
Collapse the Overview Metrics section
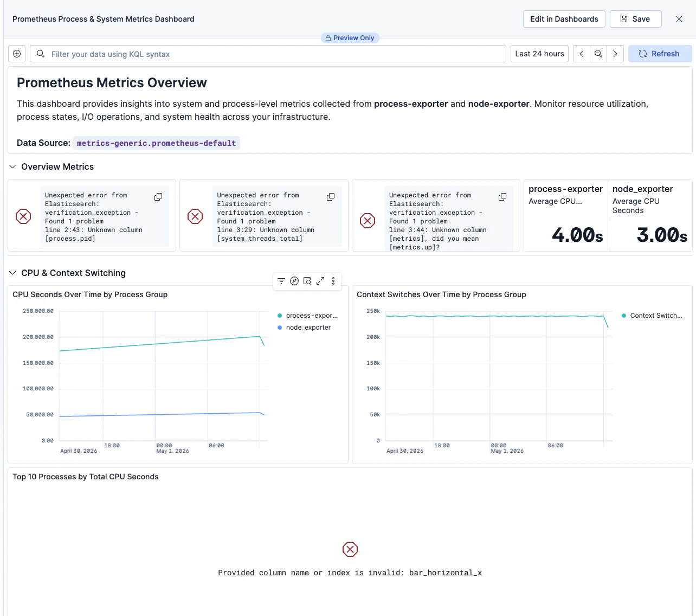click(x=12, y=166)
